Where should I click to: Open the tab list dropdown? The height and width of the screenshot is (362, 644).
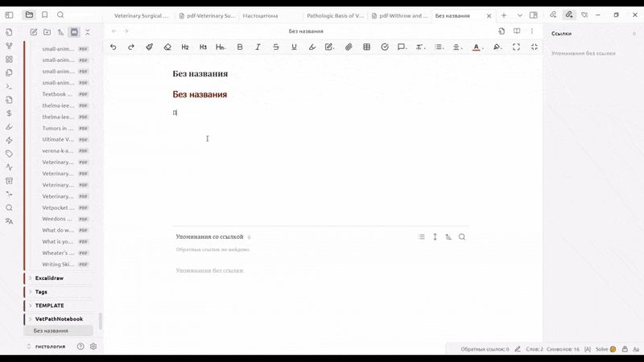519,15
